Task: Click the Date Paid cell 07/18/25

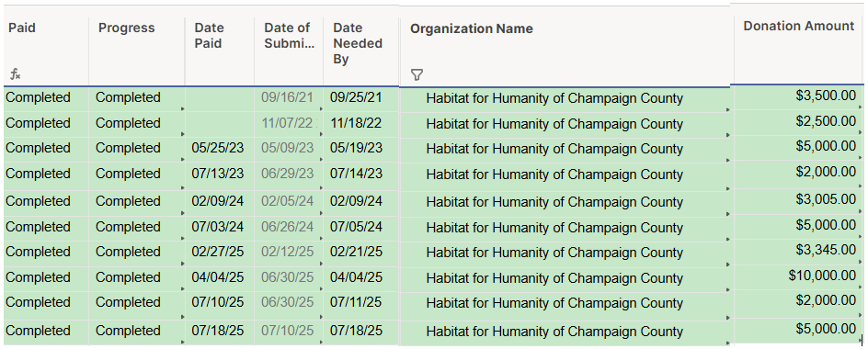Action: 220,332
